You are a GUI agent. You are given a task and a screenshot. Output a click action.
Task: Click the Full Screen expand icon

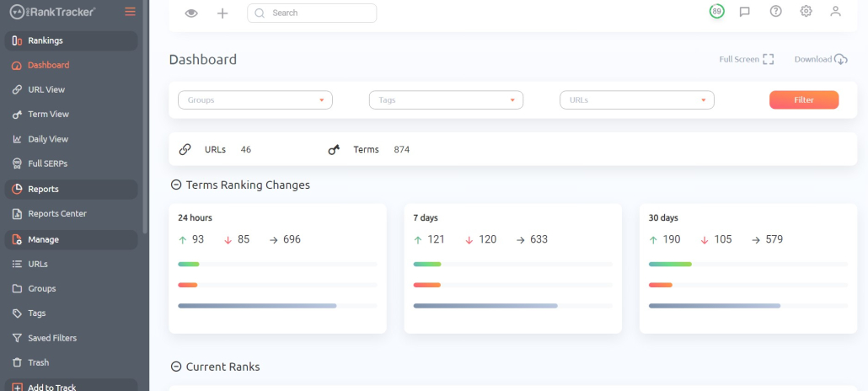[x=768, y=59]
